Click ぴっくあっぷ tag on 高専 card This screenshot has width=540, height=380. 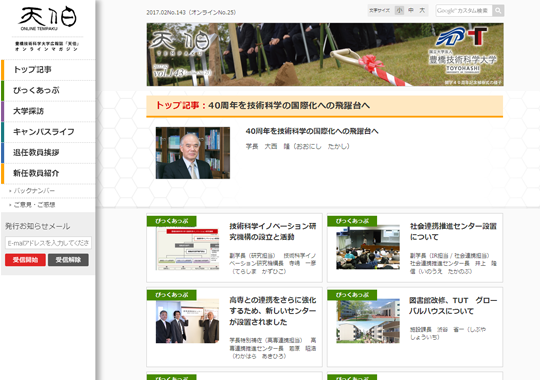coord(172,295)
